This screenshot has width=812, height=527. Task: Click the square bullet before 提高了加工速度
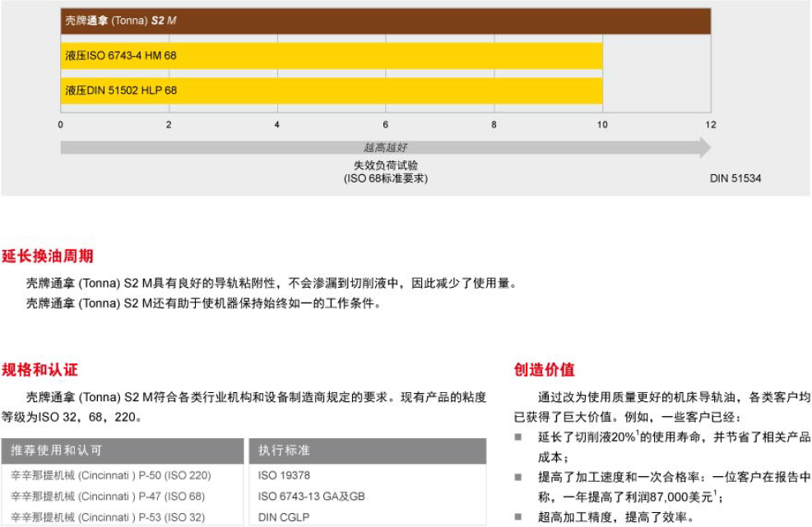(x=518, y=478)
